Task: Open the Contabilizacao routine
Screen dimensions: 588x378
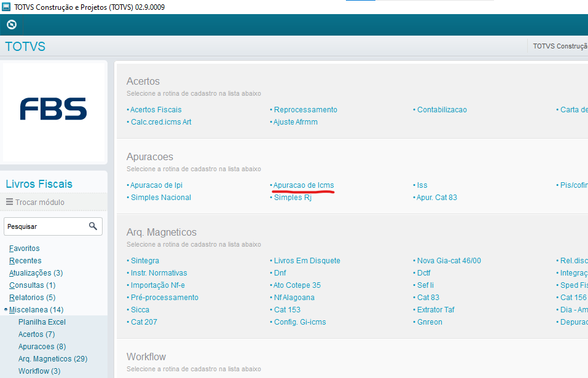Action: 442,110
